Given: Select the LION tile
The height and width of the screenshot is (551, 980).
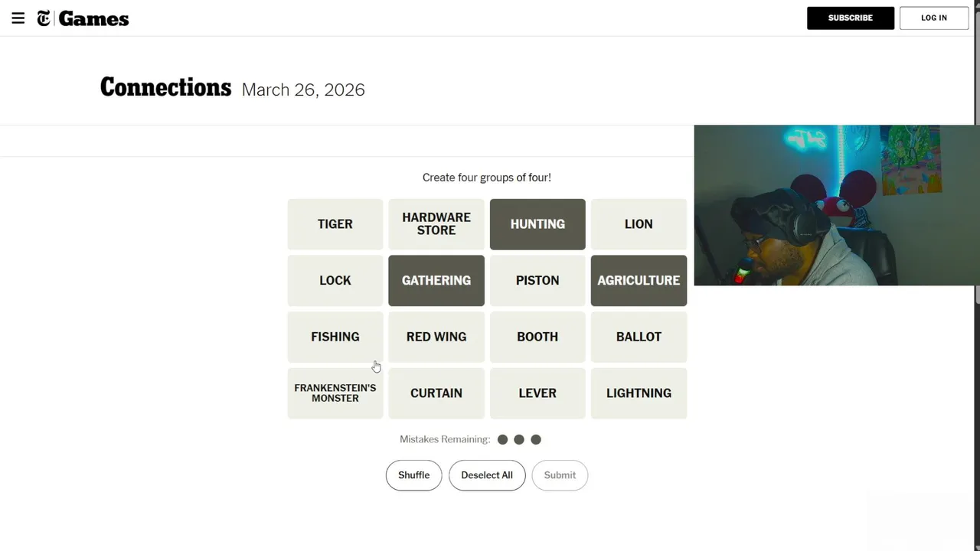Looking at the screenshot, I should (x=639, y=224).
